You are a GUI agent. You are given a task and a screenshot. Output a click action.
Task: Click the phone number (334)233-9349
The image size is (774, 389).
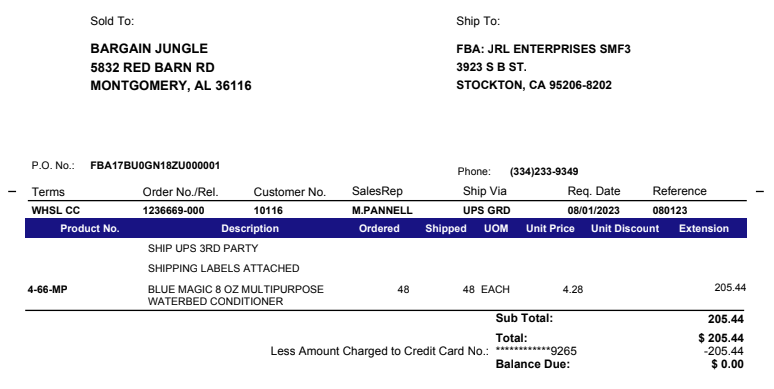[x=544, y=172]
